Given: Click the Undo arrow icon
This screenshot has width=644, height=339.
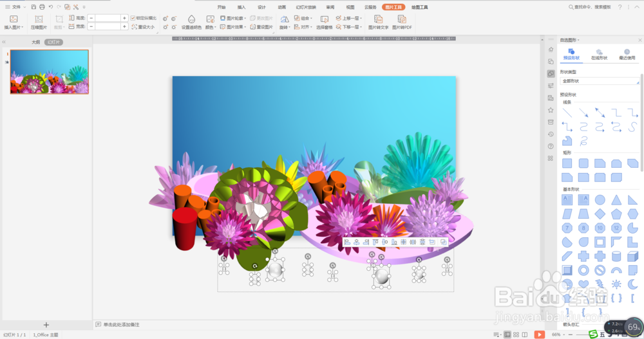Looking at the screenshot, I should (x=50, y=7).
